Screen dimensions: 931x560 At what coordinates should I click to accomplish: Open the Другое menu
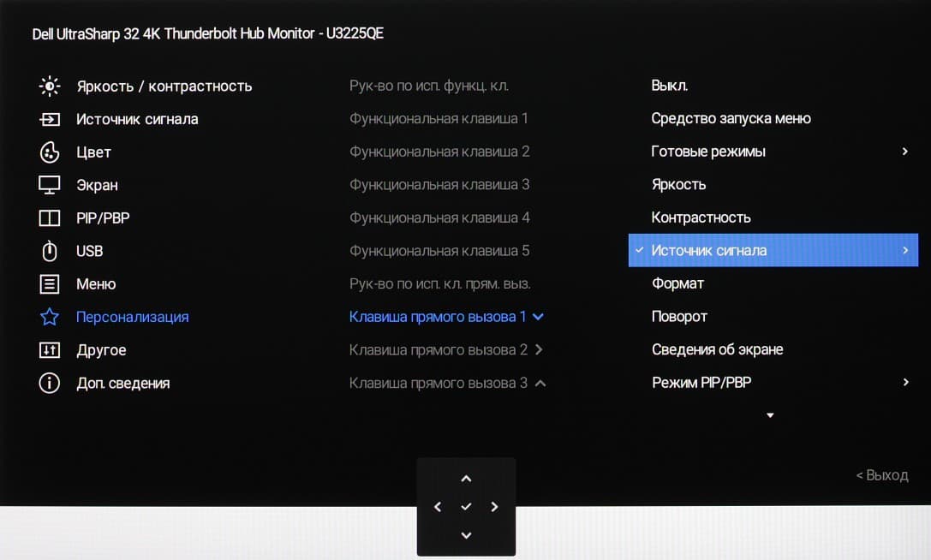[x=101, y=350]
